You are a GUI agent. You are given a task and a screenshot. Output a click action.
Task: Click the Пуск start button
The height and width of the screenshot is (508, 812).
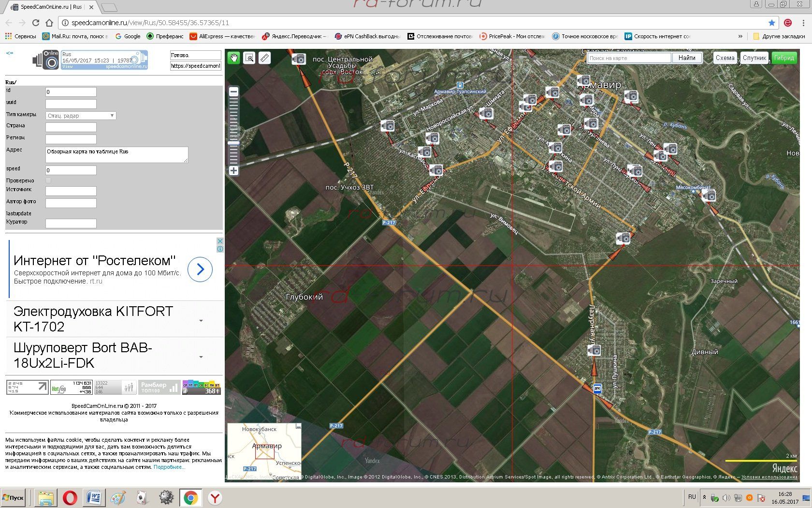[x=14, y=498]
